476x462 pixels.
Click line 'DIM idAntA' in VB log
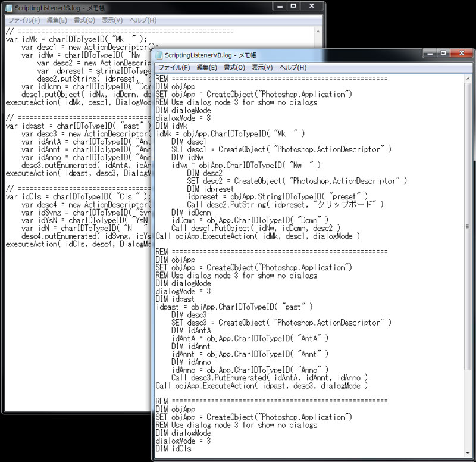[x=191, y=330]
